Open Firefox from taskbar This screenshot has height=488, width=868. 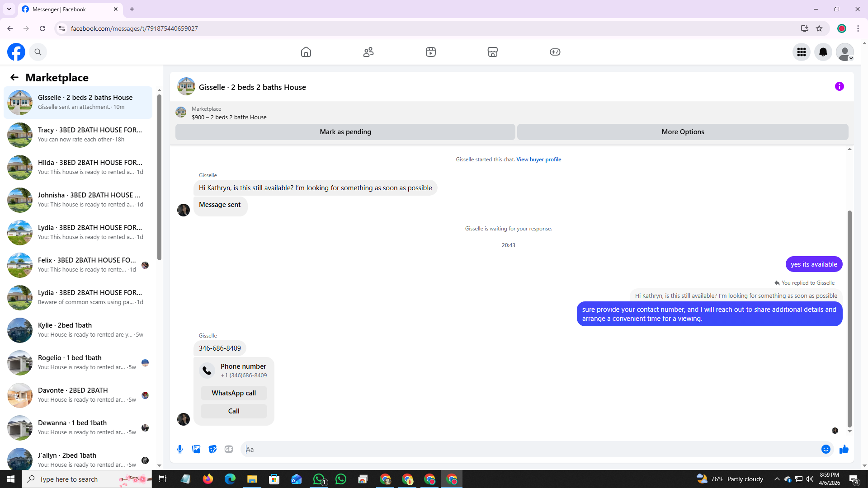pos(208,479)
